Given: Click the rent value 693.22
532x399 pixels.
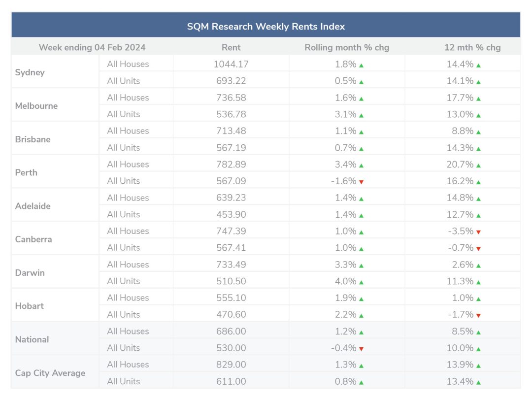Looking at the screenshot, I should [231, 81].
